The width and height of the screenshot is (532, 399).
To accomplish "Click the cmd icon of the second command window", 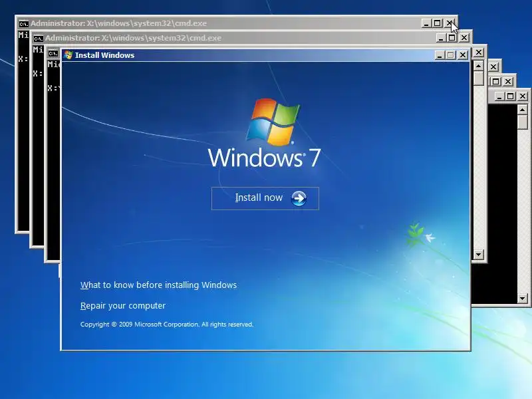I will click(x=38, y=39).
